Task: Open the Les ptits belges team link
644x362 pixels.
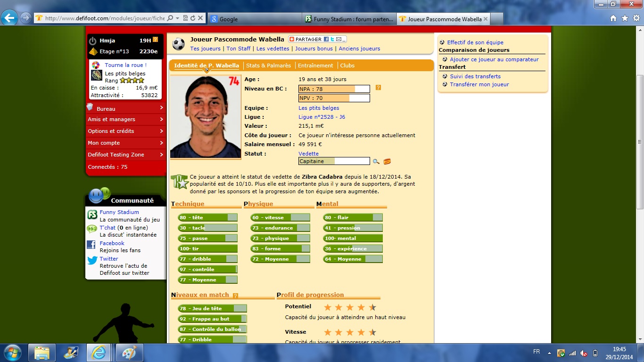Action: point(319,108)
